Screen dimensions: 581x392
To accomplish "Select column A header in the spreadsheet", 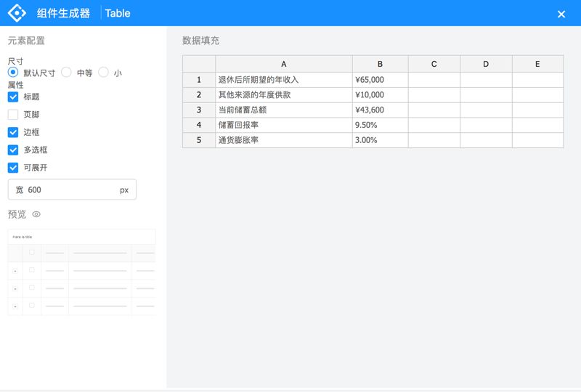I will tap(283, 64).
